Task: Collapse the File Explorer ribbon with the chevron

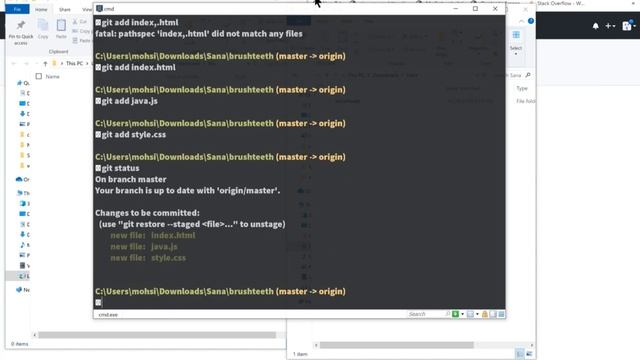Action: coord(521,21)
